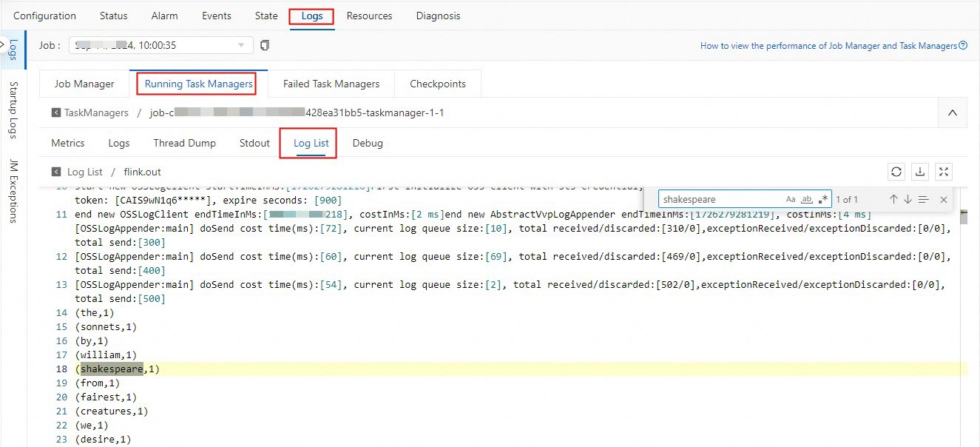The height and width of the screenshot is (447, 980).
Task: Open the Job selection dropdown
Action: click(x=160, y=45)
